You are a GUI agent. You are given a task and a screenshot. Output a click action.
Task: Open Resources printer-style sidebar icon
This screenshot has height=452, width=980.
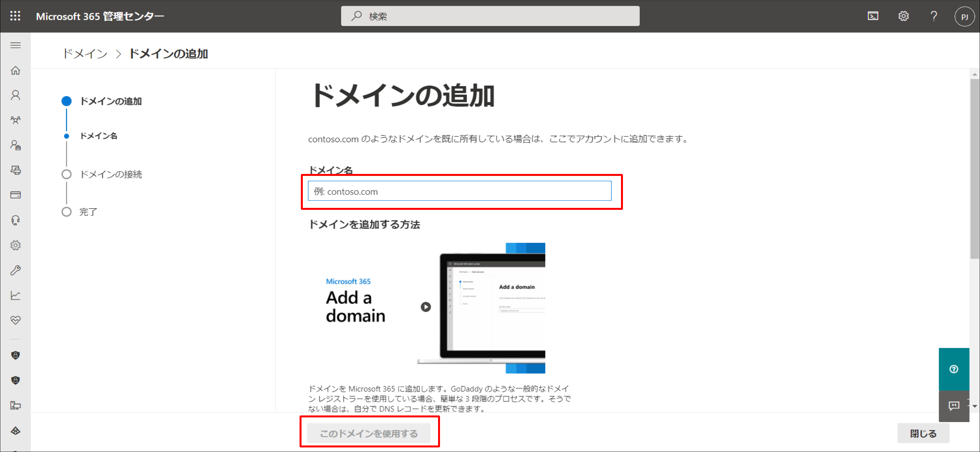coord(16,170)
